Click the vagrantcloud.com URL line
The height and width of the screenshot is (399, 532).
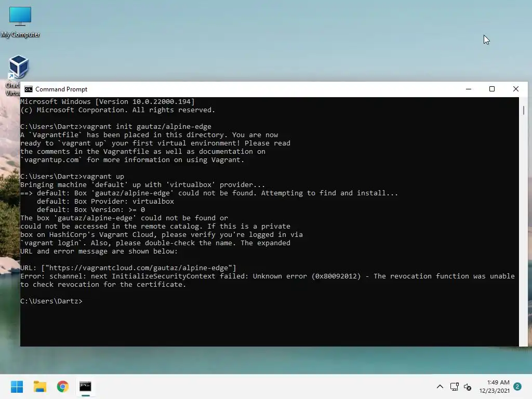(x=128, y=268)
